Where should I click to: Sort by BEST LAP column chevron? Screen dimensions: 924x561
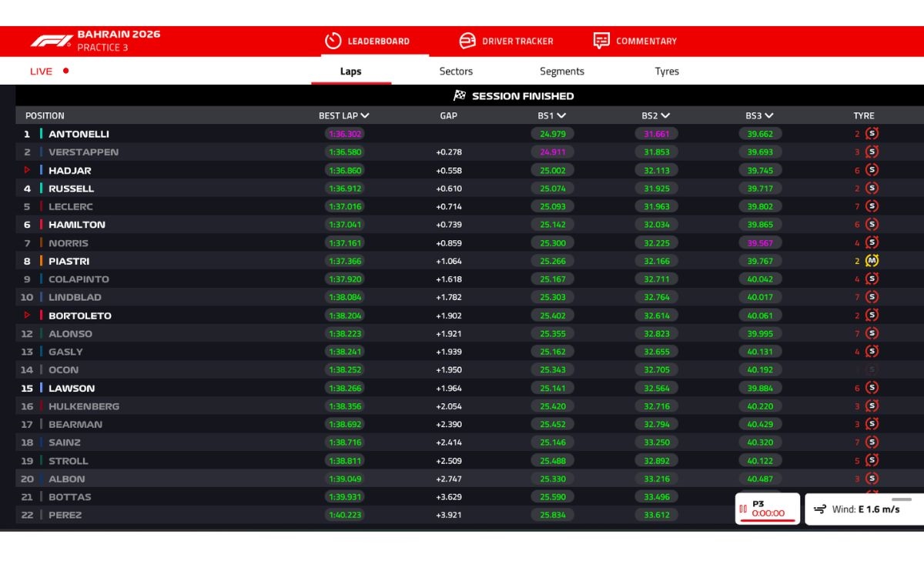tap(365, 115)
